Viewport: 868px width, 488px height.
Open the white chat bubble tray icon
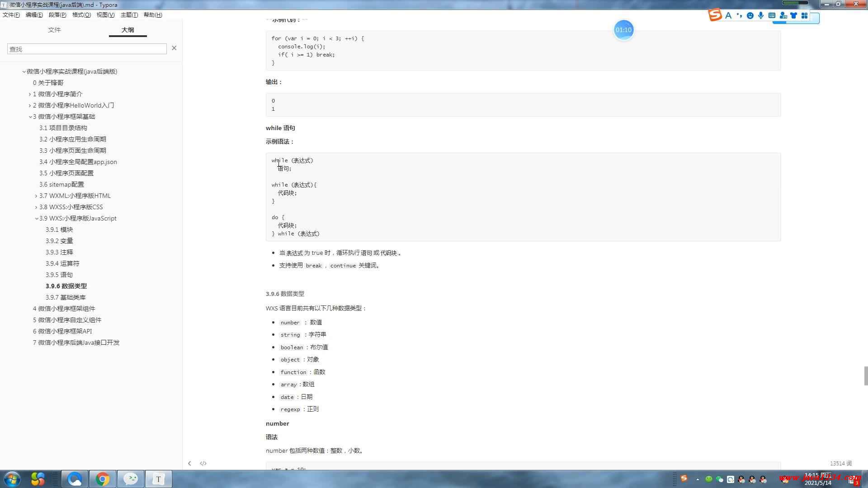coord(730,479)
